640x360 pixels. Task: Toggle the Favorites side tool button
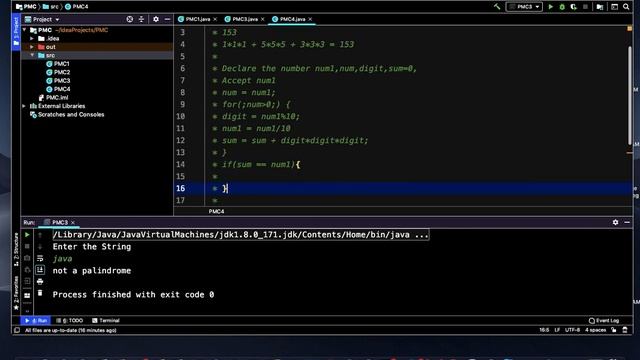[x=16, y=293]
